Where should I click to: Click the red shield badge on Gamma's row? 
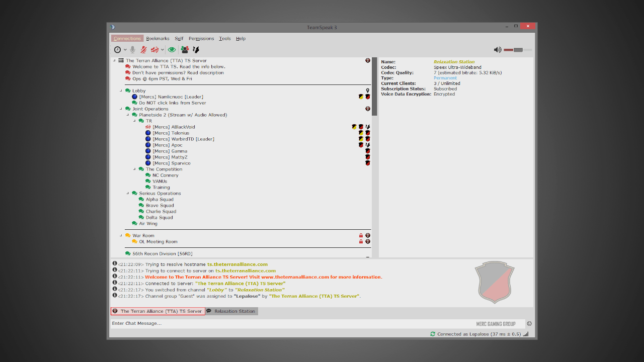point(368,151)
